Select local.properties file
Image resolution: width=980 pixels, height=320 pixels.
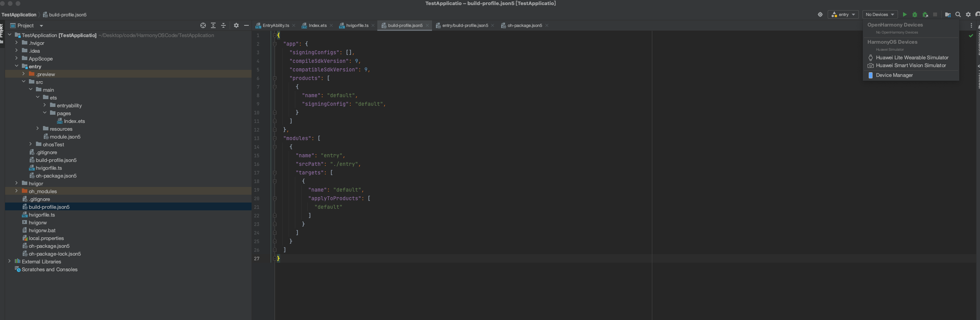46,238
